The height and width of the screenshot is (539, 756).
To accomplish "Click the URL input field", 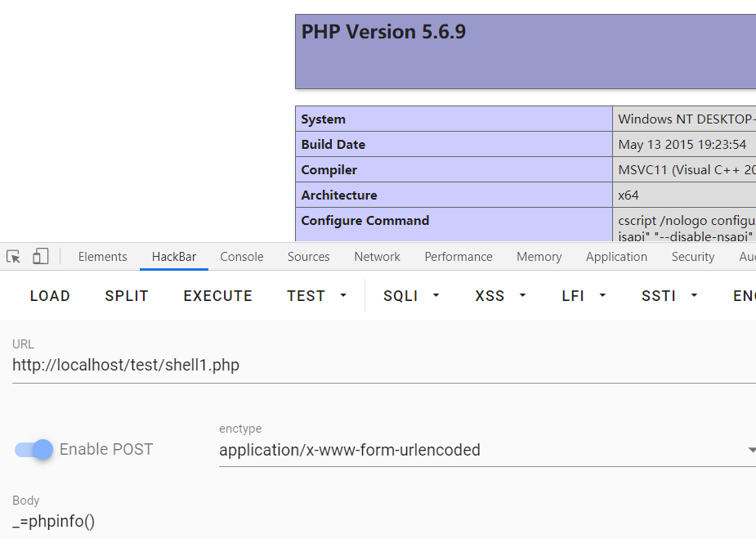I will click(x=384, y=366).
